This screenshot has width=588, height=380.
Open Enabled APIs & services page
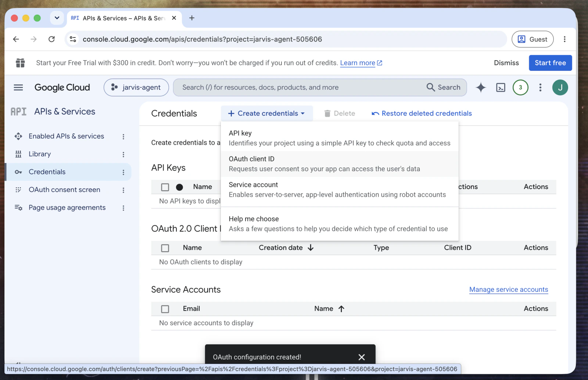coord(66,136)
